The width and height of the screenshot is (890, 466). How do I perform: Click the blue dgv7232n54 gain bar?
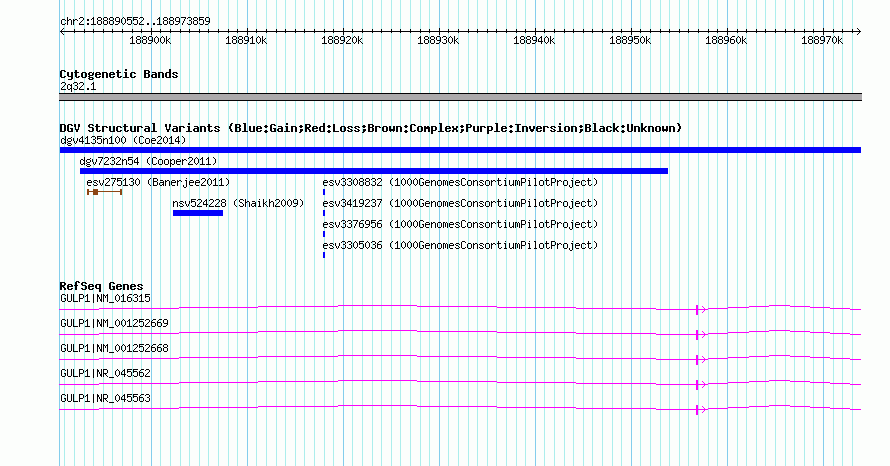(x=374, y=171)
